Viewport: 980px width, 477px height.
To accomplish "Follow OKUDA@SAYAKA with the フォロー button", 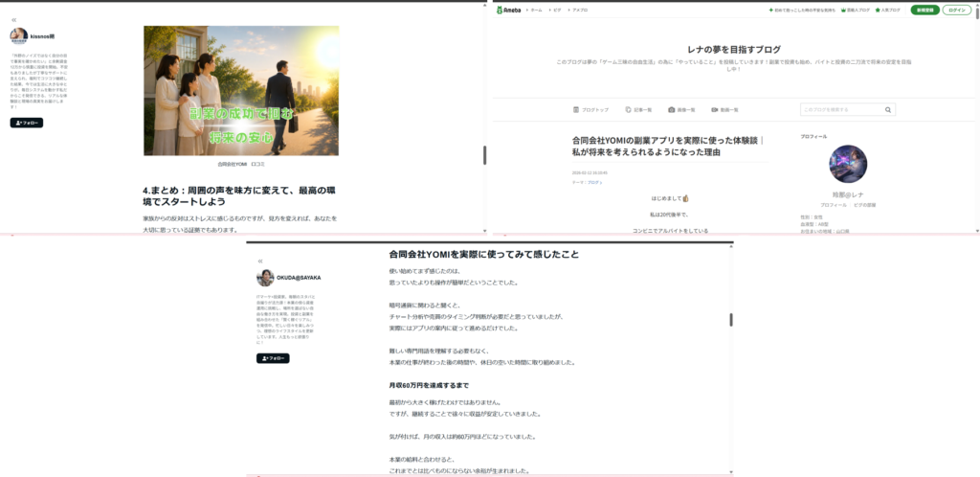I will (273, 358).
